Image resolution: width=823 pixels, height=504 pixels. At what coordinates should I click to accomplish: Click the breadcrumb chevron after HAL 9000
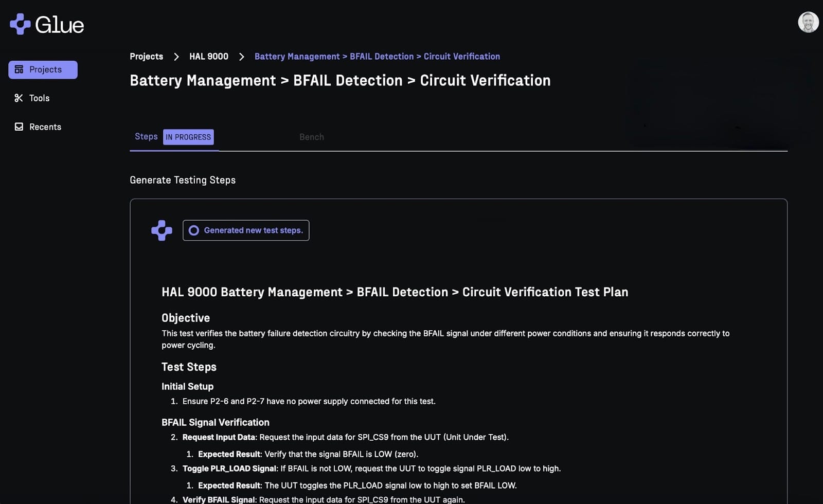242,57
